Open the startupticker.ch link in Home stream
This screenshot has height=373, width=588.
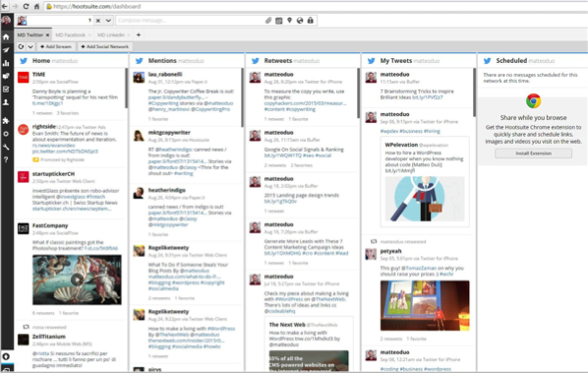point(72,209)
